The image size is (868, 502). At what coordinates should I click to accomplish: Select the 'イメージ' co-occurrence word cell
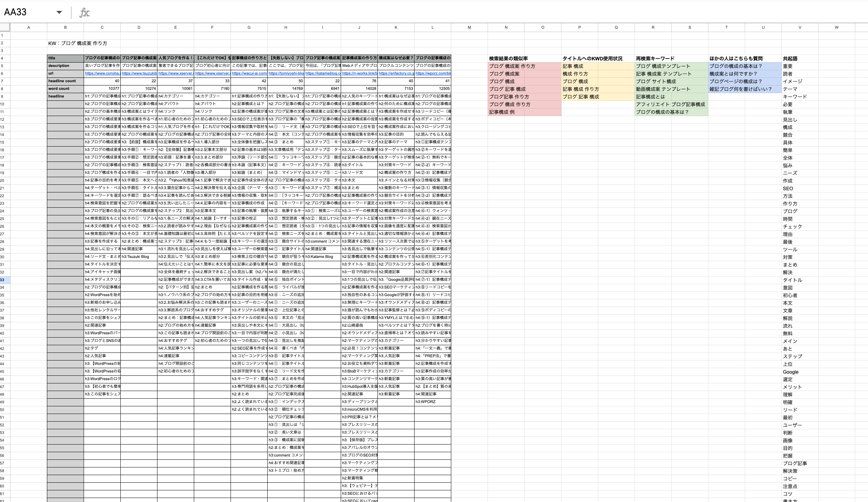800,81
